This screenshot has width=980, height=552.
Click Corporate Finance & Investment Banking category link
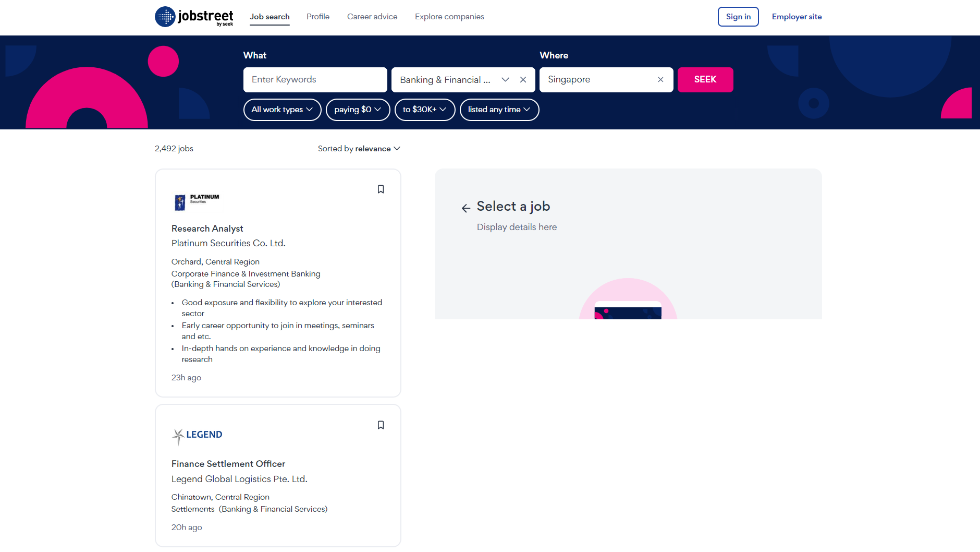coord(246,274)
